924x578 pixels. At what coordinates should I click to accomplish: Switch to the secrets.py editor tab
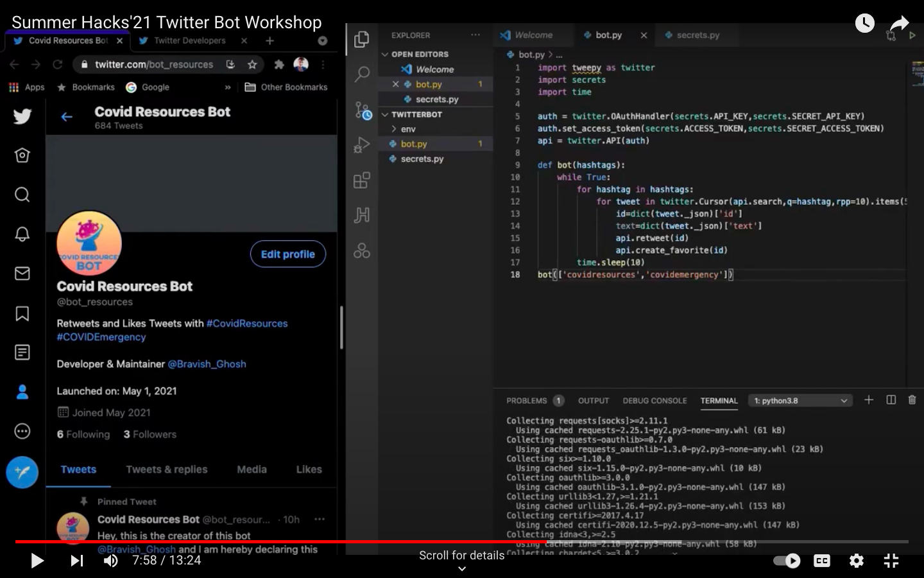[x=697, y=35]
